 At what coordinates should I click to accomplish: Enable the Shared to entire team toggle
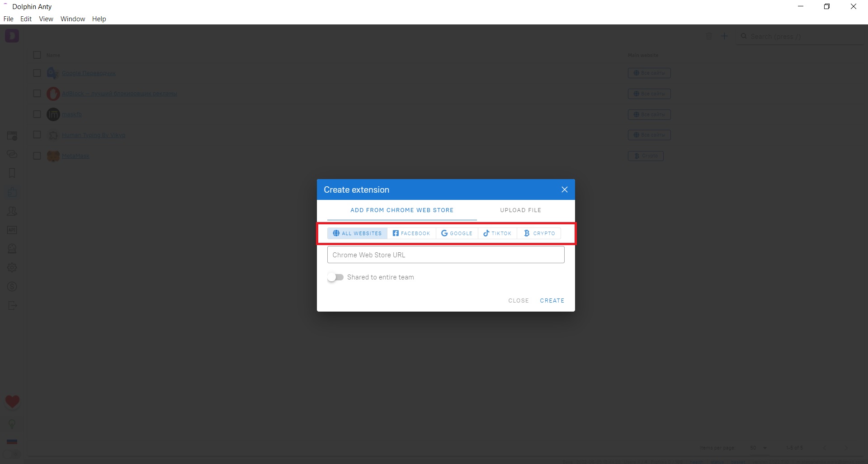tap(335, 277)
